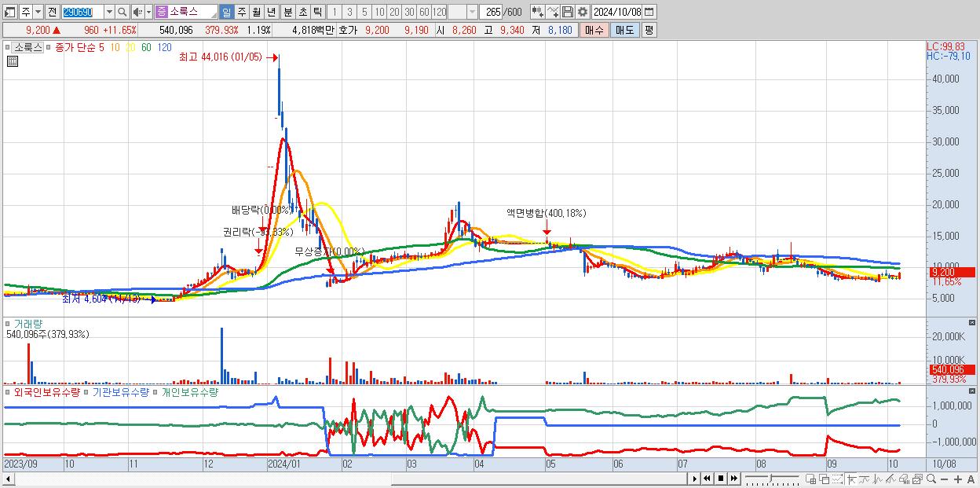Click the pencil draw on chart icon

tap(891, 479)
